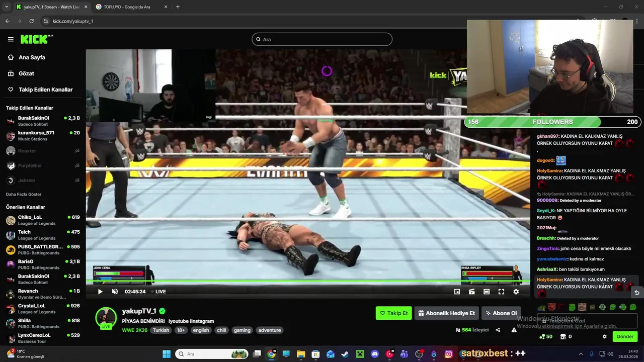Reload the browser page
This screenshot has width=644, height=362.
(x=31, y=21)
